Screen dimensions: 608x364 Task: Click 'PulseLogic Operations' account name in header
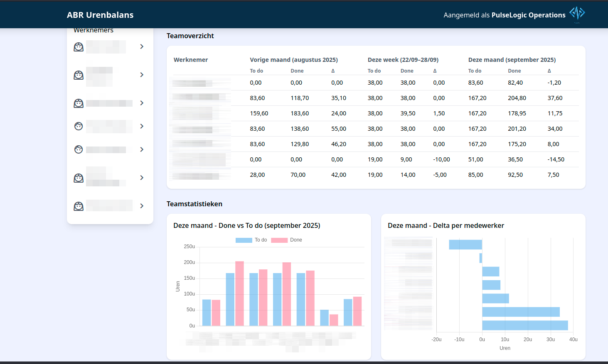click(528, 15)
